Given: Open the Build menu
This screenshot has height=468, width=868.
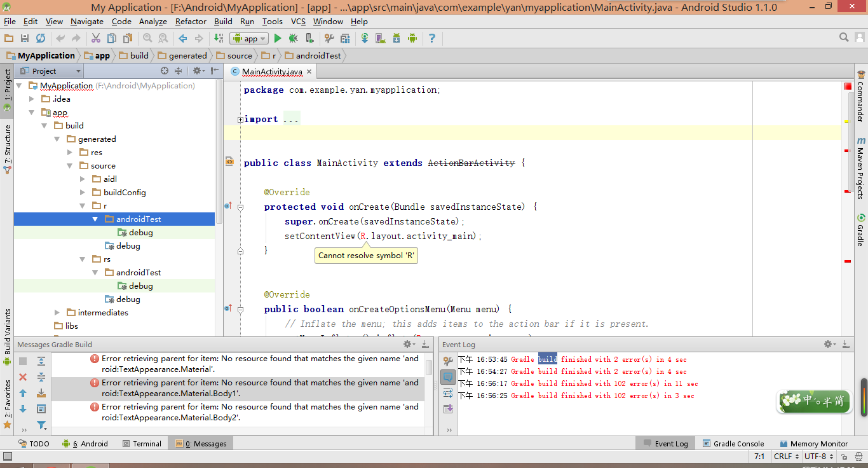Looking at the screenshot, I should 223,21.
